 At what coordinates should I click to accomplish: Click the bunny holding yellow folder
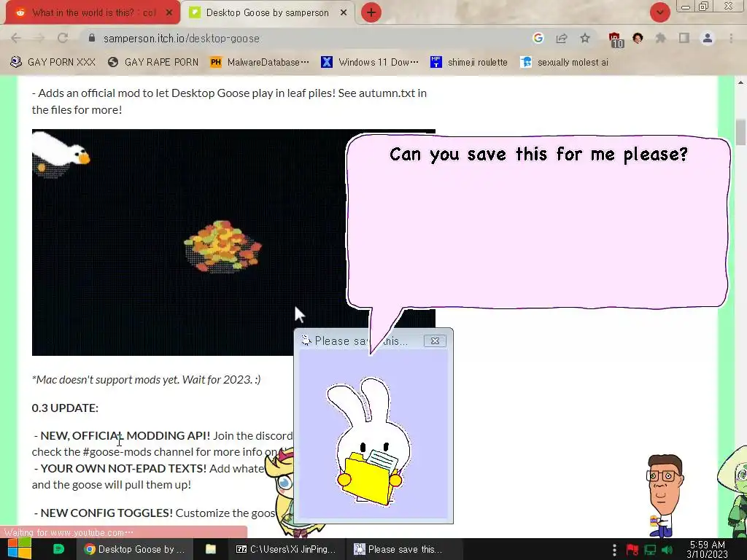click(x=370, y=441)
